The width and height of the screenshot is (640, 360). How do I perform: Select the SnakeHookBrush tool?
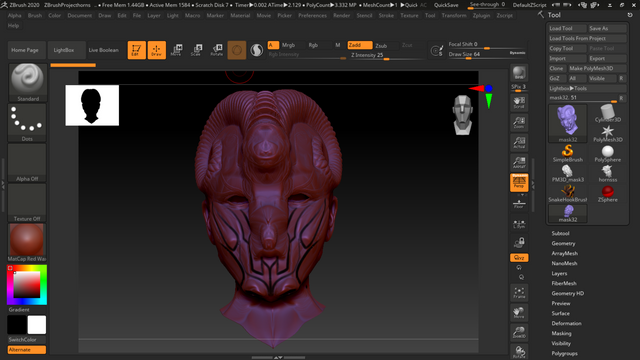pyautogui.click(x=567, y=193)
